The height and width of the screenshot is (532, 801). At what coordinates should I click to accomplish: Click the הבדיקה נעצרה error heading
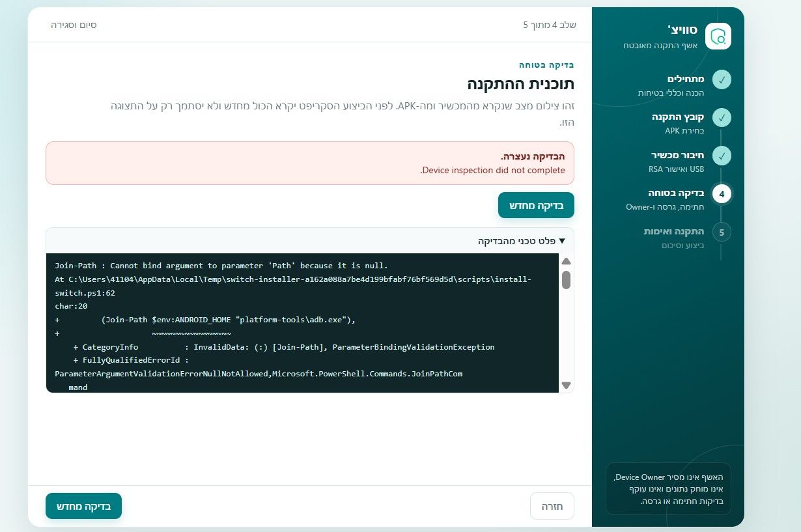(533, 156)
